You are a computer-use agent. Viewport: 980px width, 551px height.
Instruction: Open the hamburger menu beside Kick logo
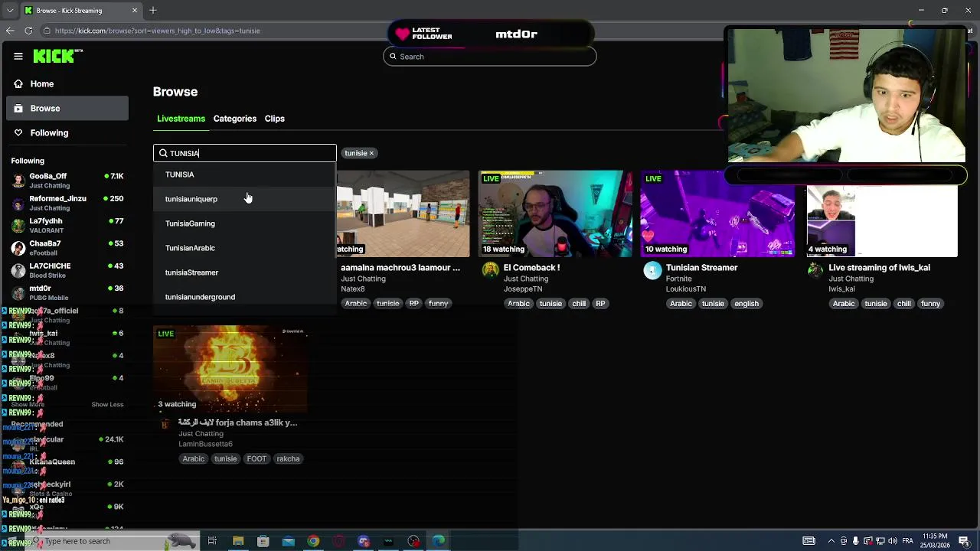click(18, 56)
